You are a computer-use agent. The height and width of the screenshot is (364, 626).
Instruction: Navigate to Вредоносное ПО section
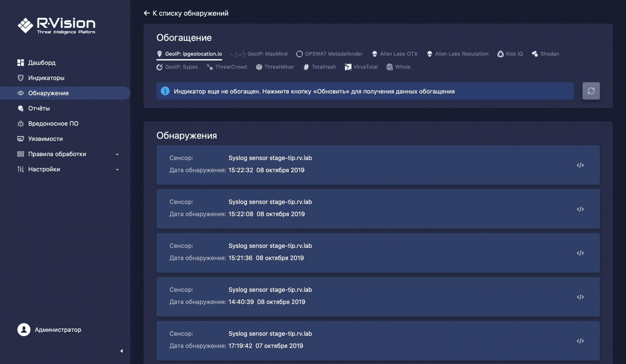[x=53, y=124]
